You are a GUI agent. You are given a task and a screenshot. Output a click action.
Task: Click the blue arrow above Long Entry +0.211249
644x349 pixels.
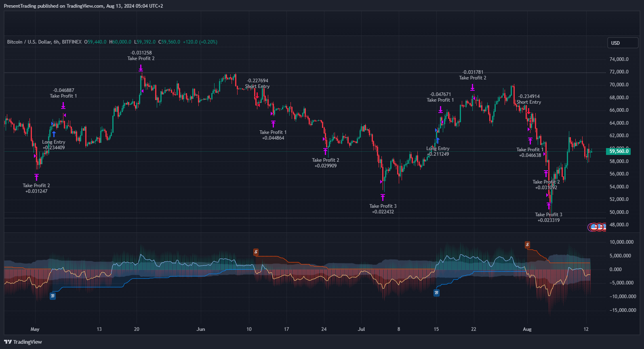click(x=438, y=140)
